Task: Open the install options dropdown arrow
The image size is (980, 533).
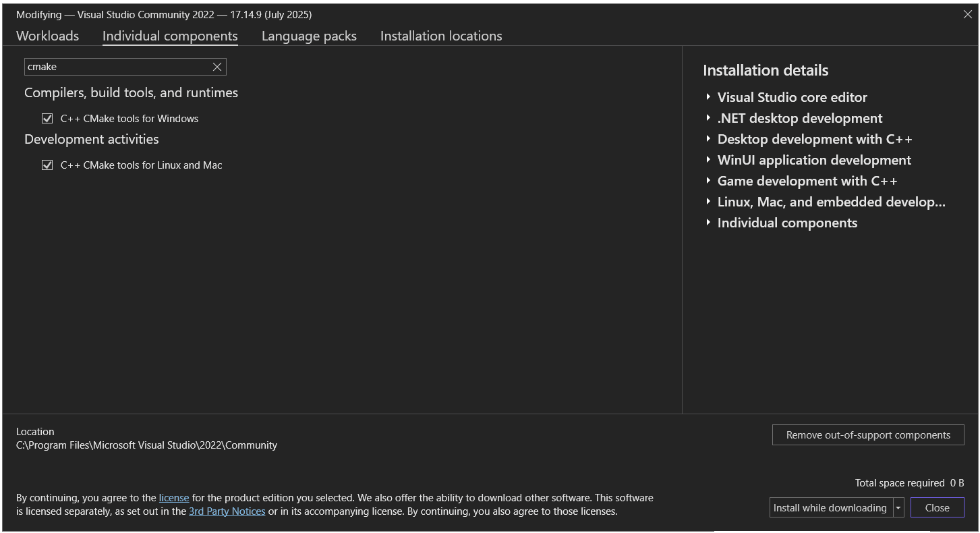Action: click(898, 507)
